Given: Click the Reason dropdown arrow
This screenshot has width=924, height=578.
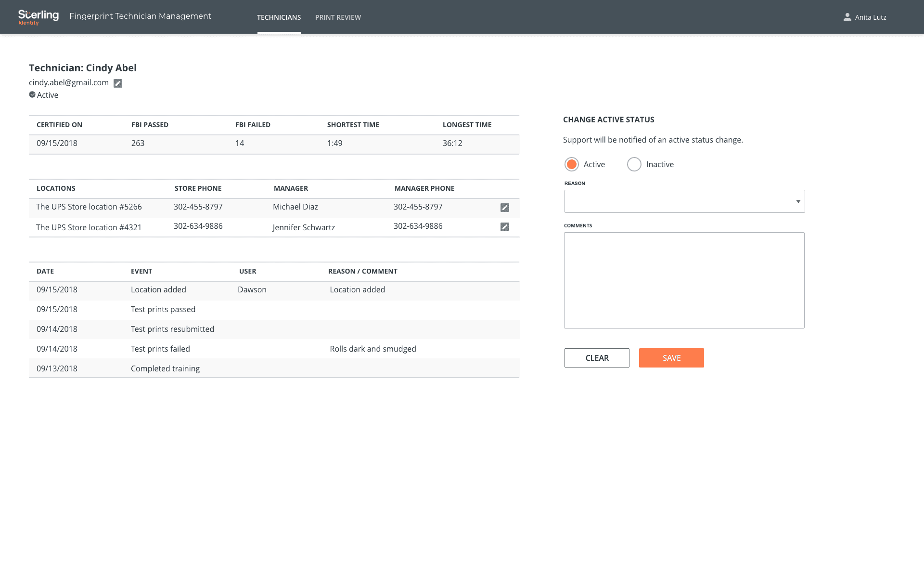Looking at the screenshot, I should (x=797, y=201).
